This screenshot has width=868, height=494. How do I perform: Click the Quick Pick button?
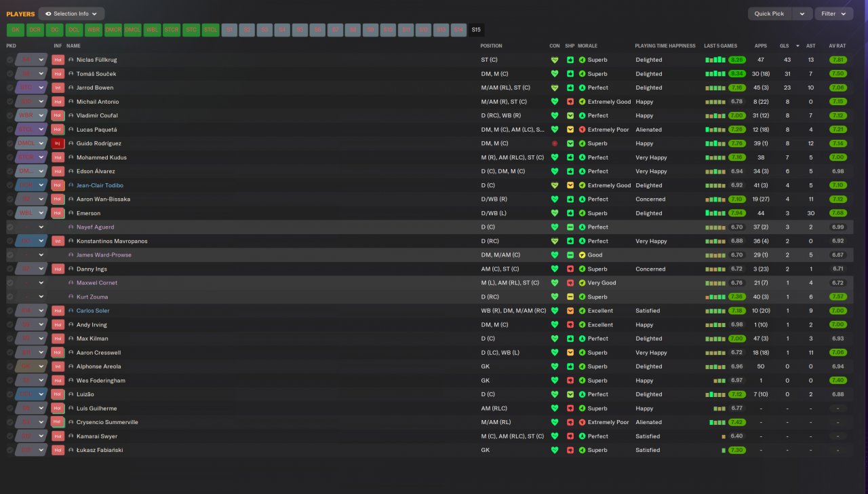769,14
